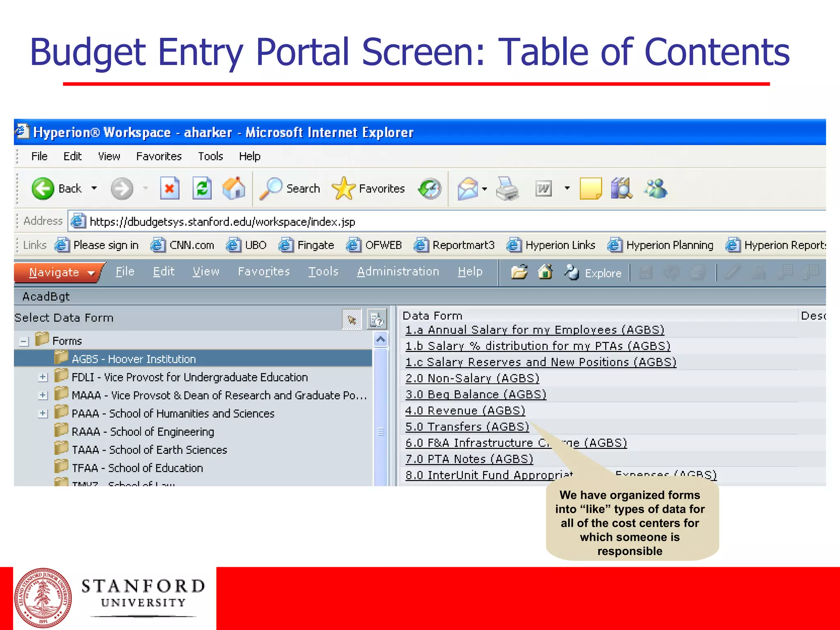
Task: Open 1.b Salary % distribution form
Action: 538,346
